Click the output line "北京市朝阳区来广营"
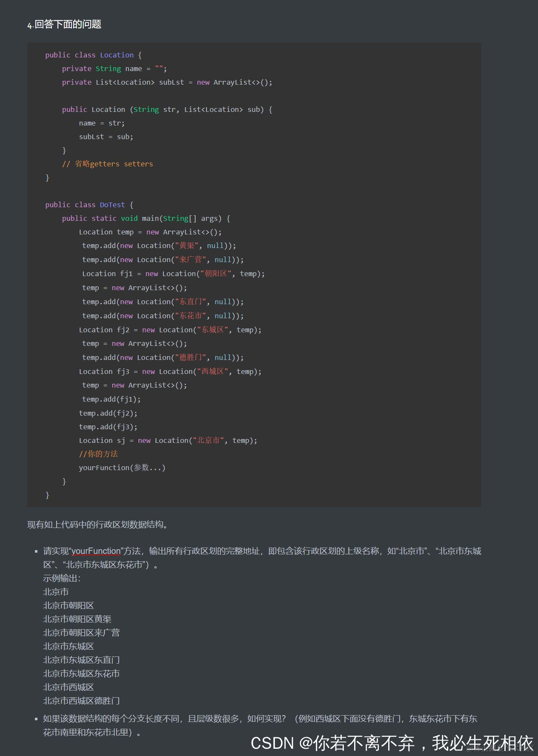 coord(81,633)
